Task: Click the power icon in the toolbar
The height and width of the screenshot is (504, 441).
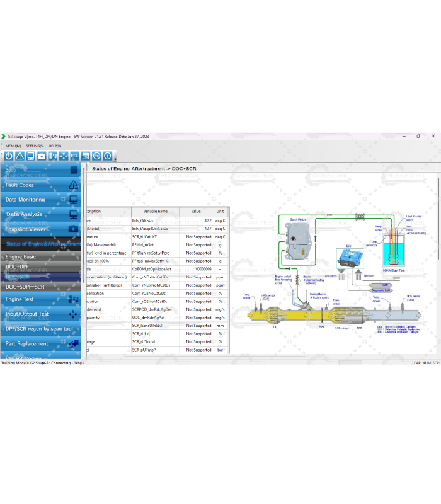Action: click(9, 156)
